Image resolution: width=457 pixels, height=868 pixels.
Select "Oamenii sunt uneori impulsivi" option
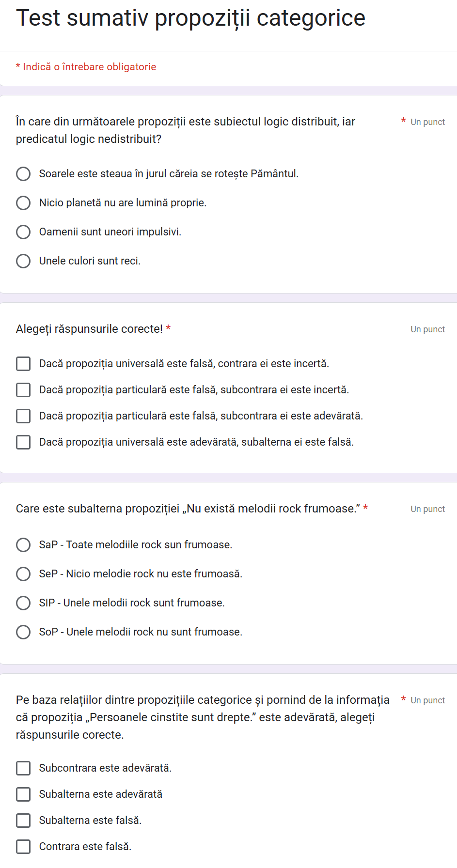(23, 232)
